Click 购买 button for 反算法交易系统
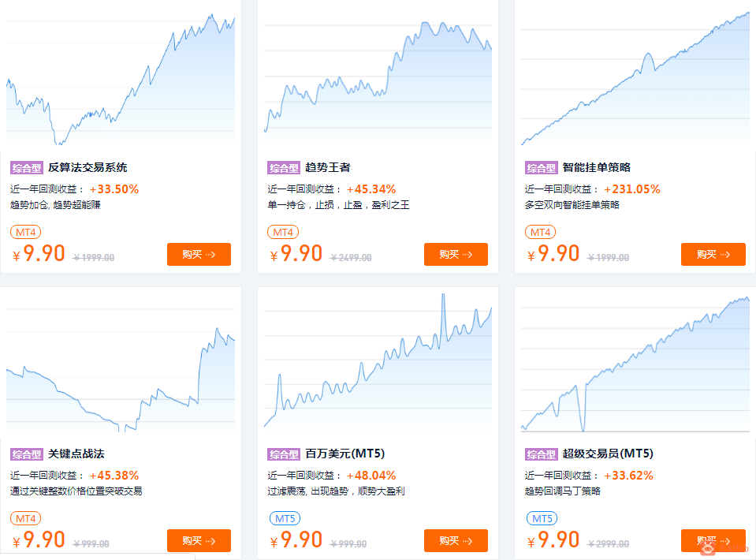The image size is (756, 560). 199,254
